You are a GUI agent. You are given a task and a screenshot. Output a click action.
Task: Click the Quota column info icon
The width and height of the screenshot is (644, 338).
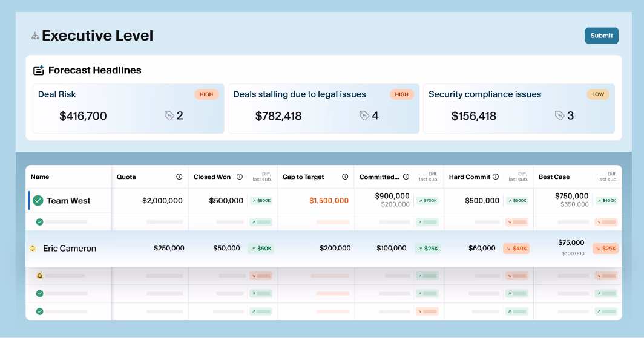179,177
